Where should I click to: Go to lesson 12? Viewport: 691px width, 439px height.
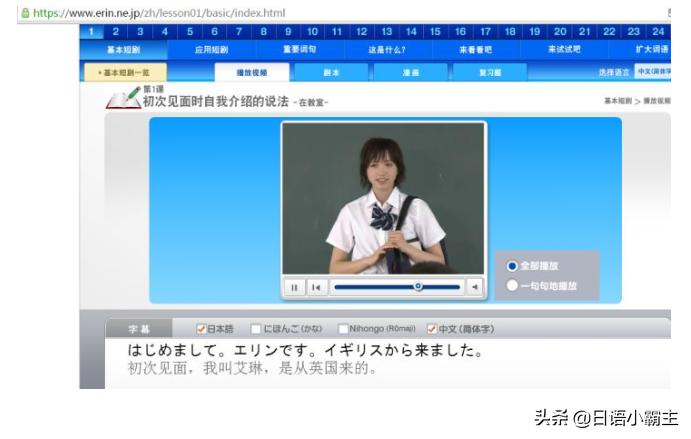coord(362,32)
